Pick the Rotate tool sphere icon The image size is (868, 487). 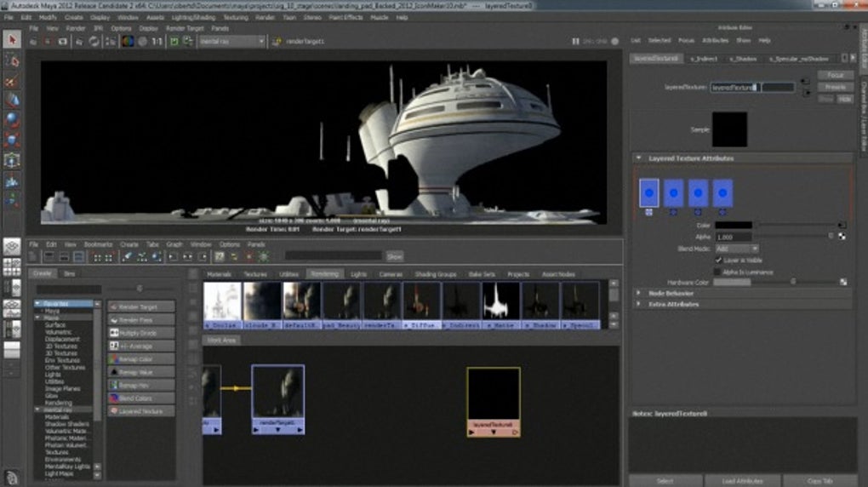click(12, 120)
